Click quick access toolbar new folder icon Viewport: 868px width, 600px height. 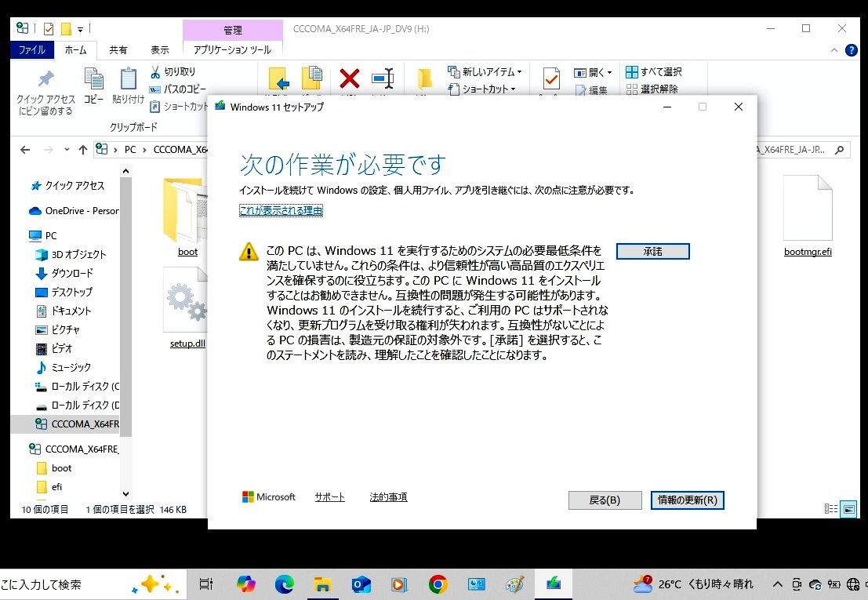pyautogui.click(x=66, y=29)
